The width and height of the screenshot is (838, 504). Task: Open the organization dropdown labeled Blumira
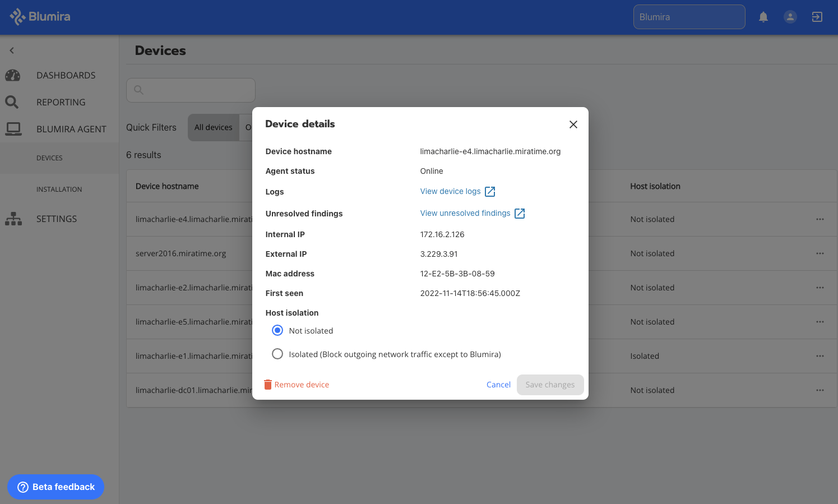689,17
